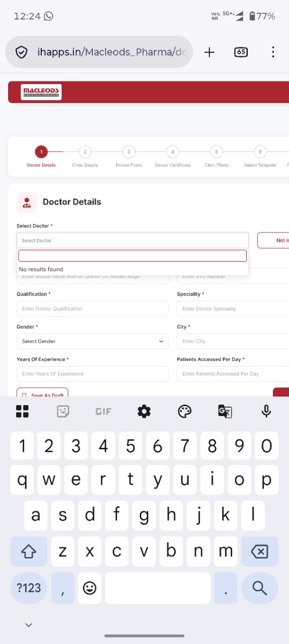Screen dimensions: 289x644
Task: Click the Save As Draft button
Action: [42, 392]
